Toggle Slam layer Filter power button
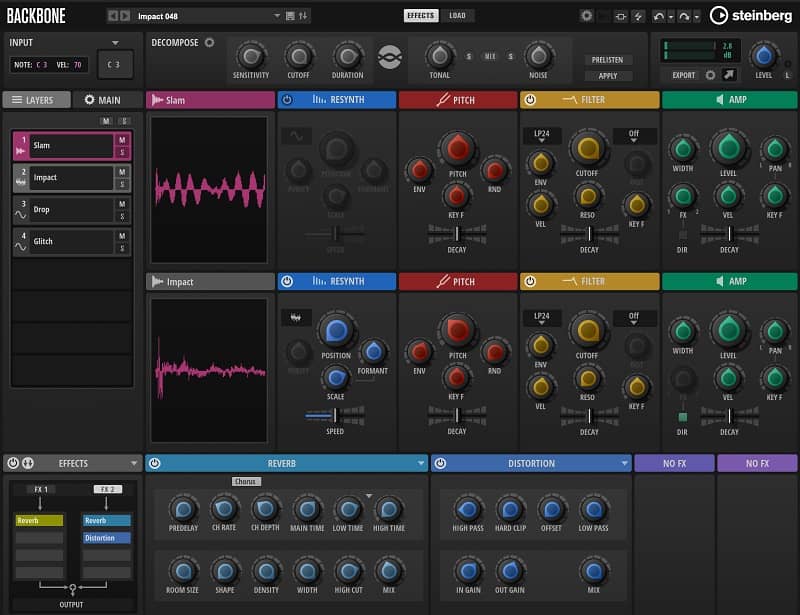Viewport: 800px width, 615px height. (x=530, y=100)
